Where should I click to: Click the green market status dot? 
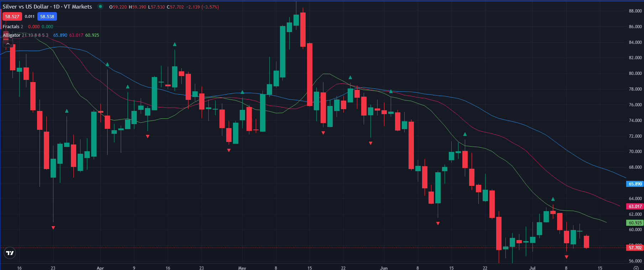(100, 6)
